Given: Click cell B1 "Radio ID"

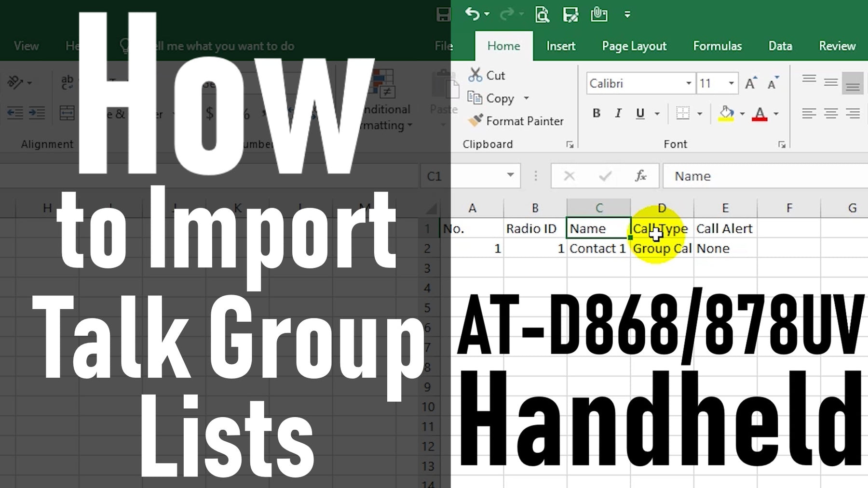Looking at the screenshot, I should [535, 228].
